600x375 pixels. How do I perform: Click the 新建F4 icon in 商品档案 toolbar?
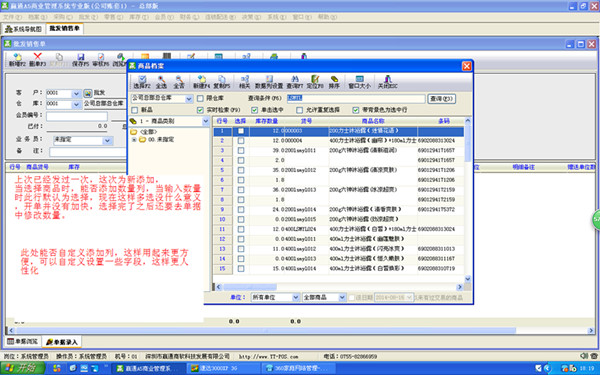(202, 82)
